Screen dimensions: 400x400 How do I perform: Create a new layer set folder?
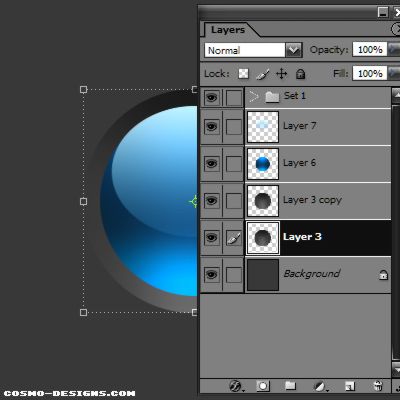tap(290, 386)
